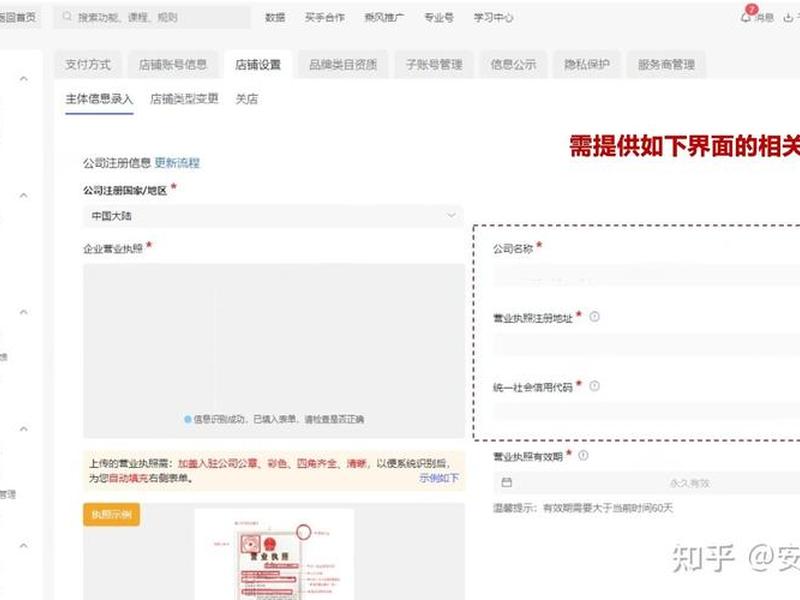The width and height of the screenshot is (800, 600).
Task: Click the 示例如下 link
Action: coord(439,478)
